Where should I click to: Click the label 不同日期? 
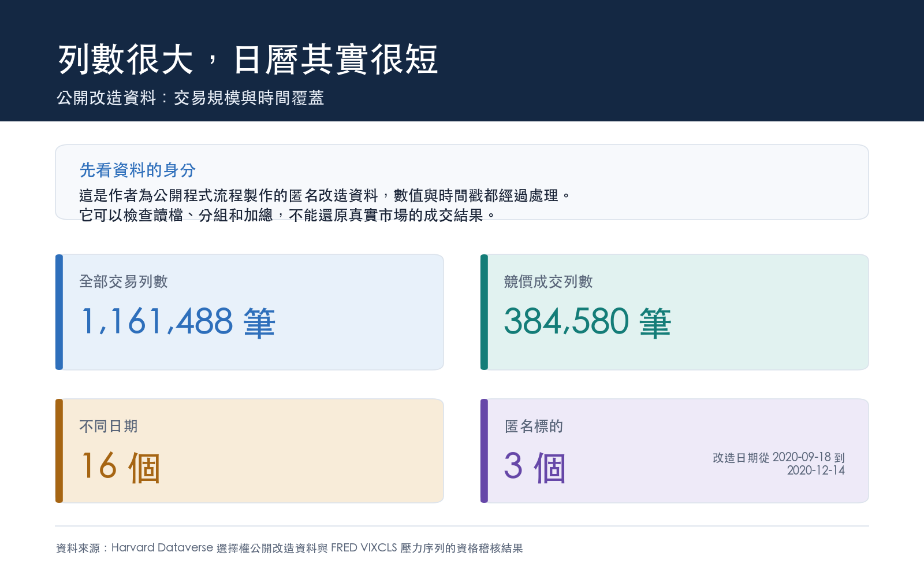(109, 426)
